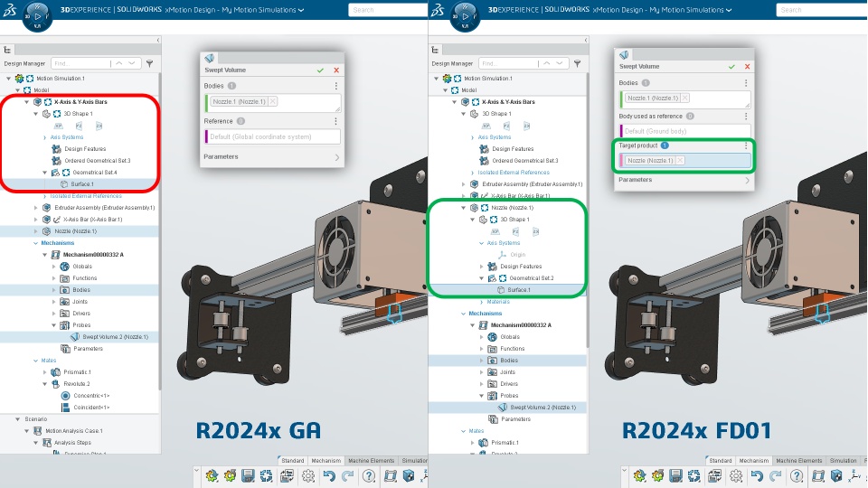Collapse left Design Manager panel with arrow

click(158, 40)
